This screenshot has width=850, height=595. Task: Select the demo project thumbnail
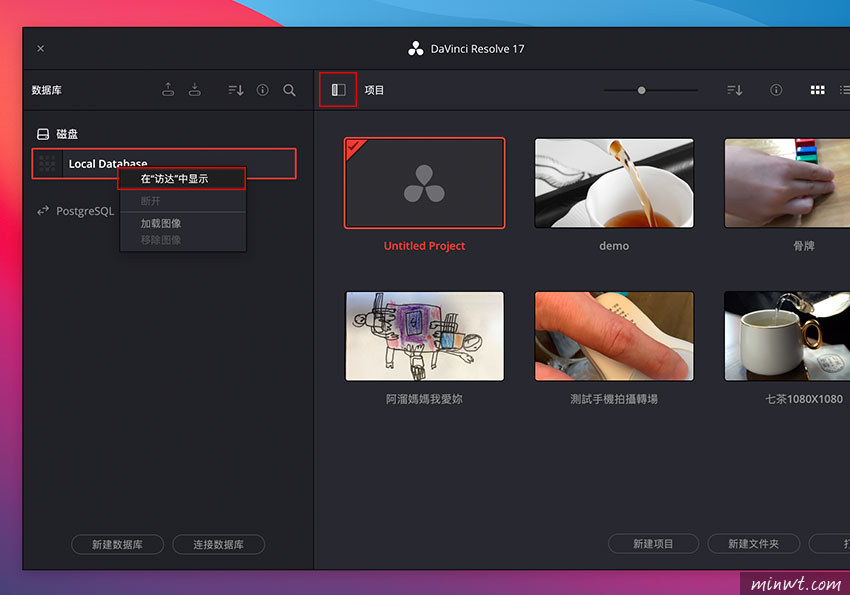614,183
